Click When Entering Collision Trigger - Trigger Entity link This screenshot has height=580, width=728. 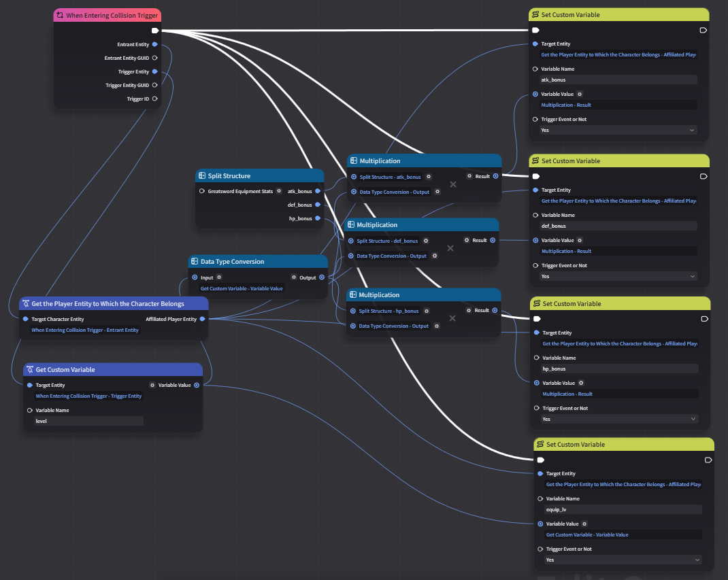coord(88,396)
